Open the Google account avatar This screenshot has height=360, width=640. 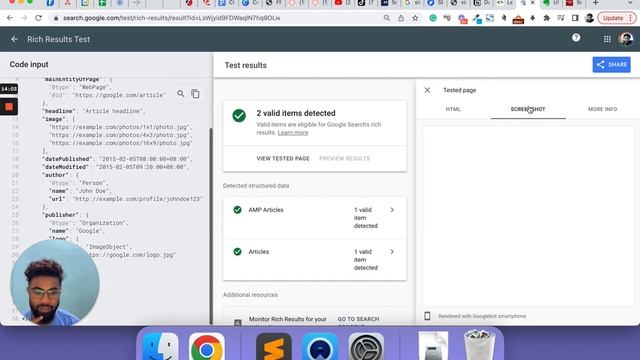point(626,39)
